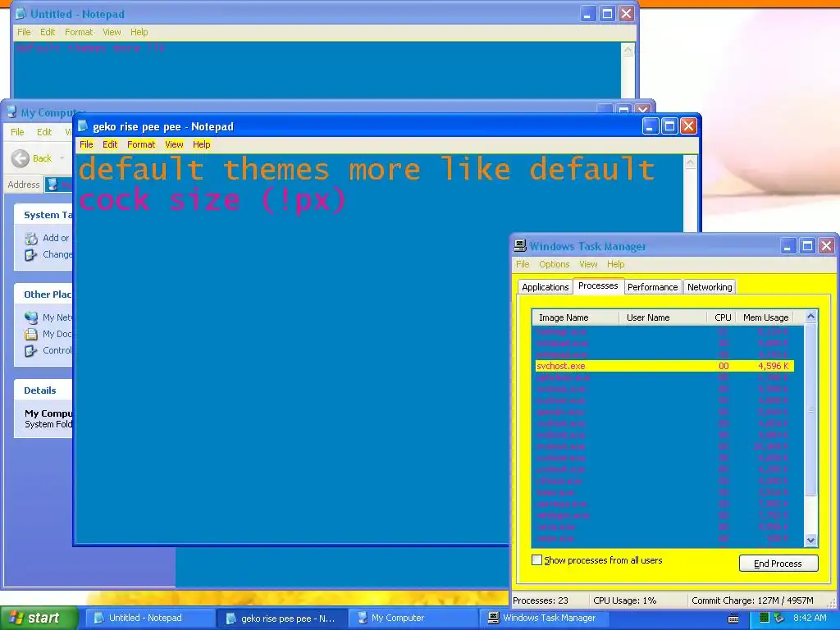Click the Control Panel icon in Other Places
This screenshot has height=630, width=840.
coord(31,350)
